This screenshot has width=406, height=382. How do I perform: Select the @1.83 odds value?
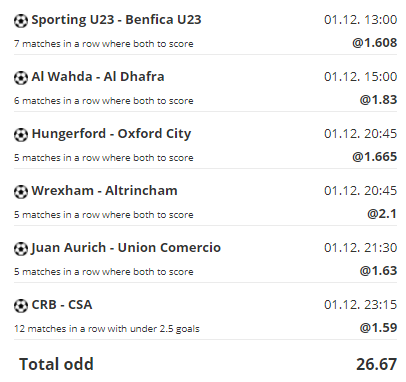point(378,100)
